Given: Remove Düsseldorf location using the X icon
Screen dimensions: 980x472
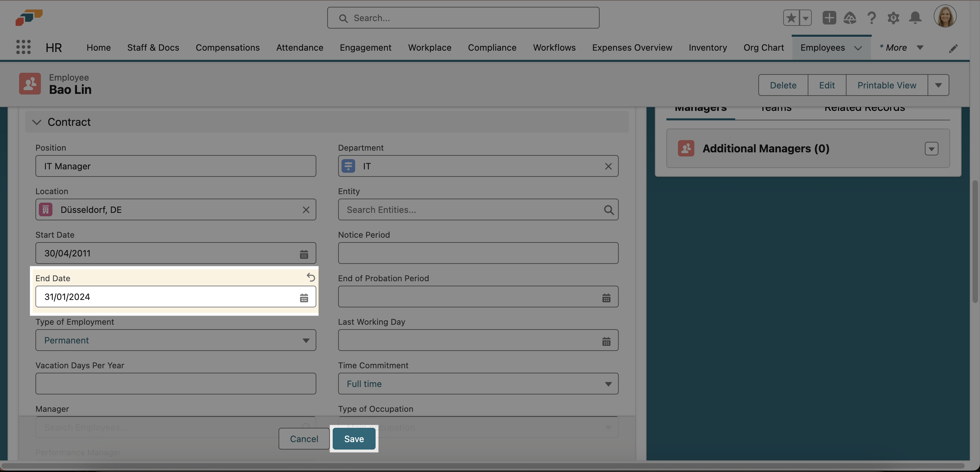Looking at the screenshot, I should pos(306,209).
